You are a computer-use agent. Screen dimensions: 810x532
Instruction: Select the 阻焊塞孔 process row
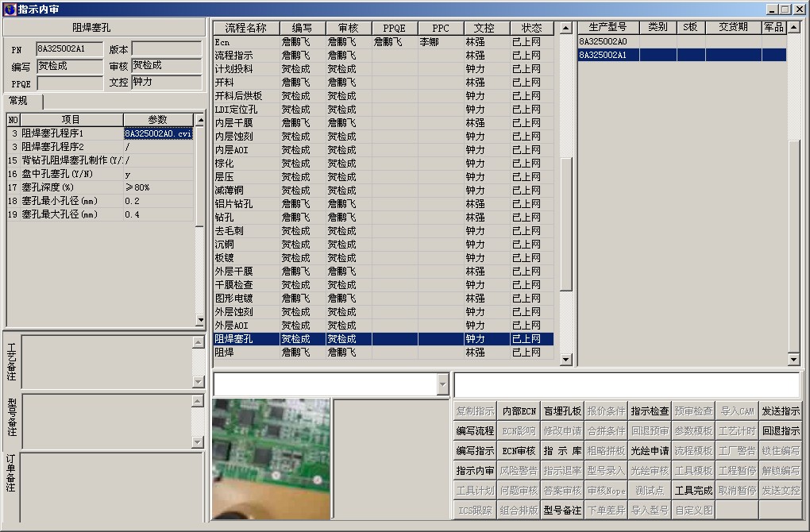tap(384, 339)
